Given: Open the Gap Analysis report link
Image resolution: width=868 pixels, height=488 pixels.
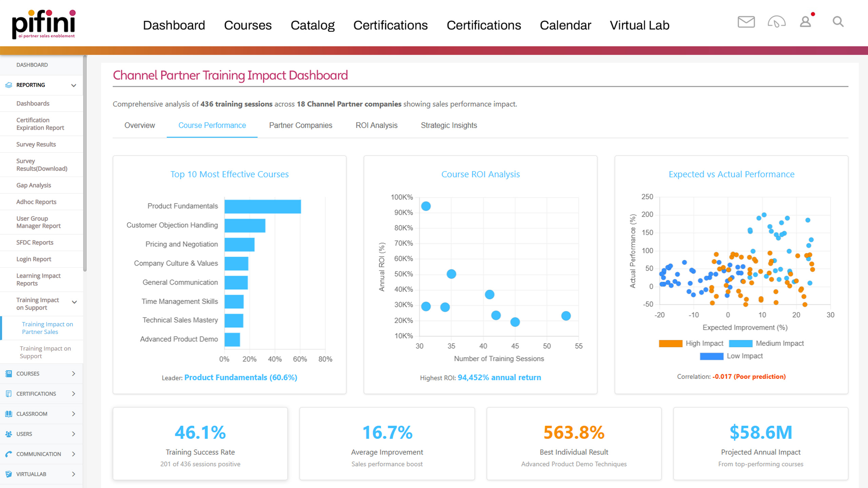Looking at the screenshot, I should pos(34,185).
